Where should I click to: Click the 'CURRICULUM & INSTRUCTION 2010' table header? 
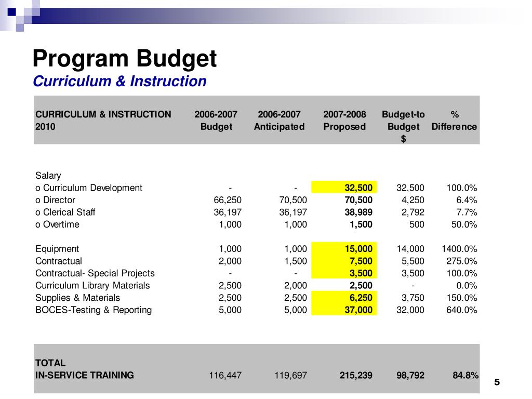[103, 121]
